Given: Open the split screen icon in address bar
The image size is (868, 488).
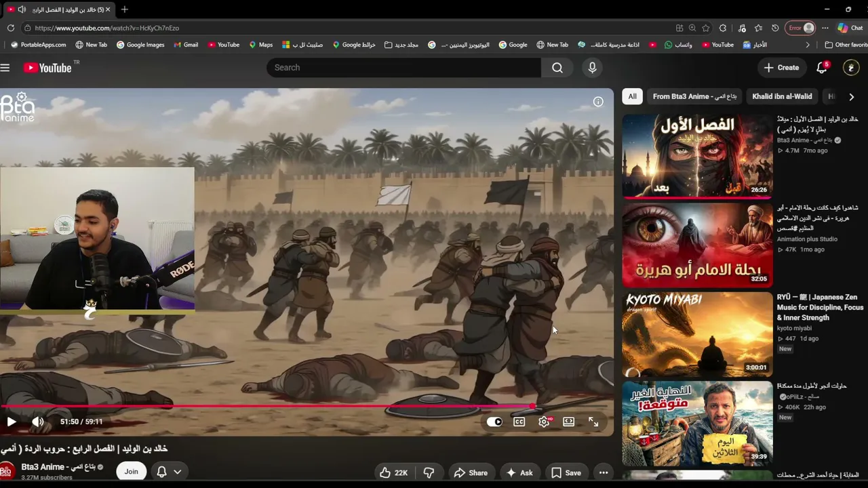Looking at the screenshot, I should pyautogui.click(x=679, y=28).
